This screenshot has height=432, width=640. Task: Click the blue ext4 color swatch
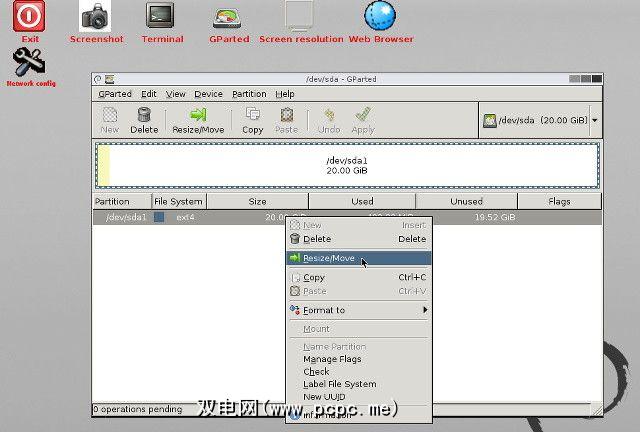pyautogui.click(x=159, y=217)
